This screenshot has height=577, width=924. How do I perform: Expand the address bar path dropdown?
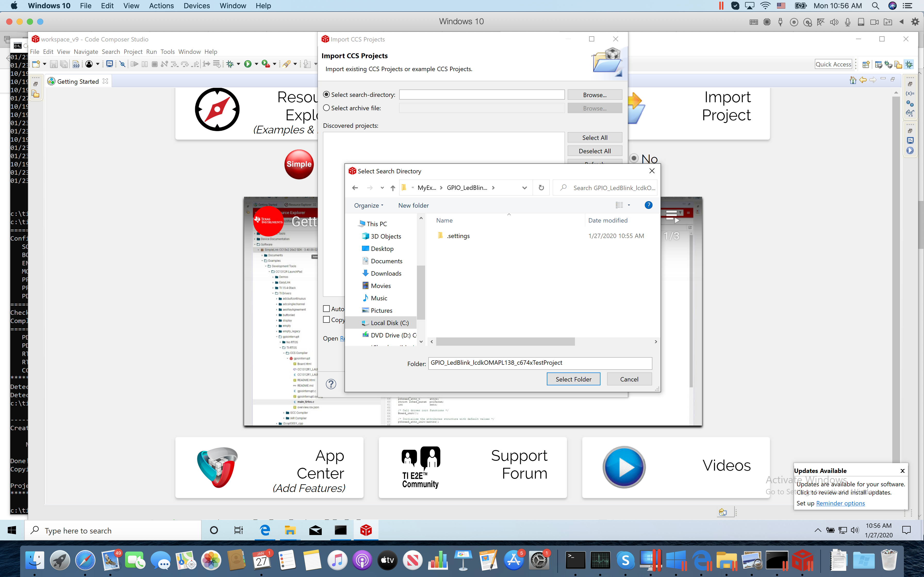pos(524,188)
